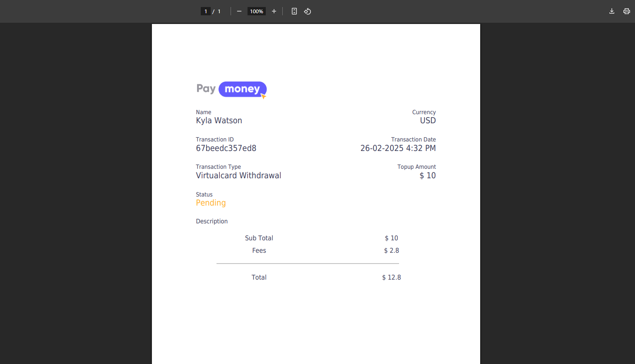Click the name Kyla Watson
Screen dimensions: 635x364
click(219, 120)
